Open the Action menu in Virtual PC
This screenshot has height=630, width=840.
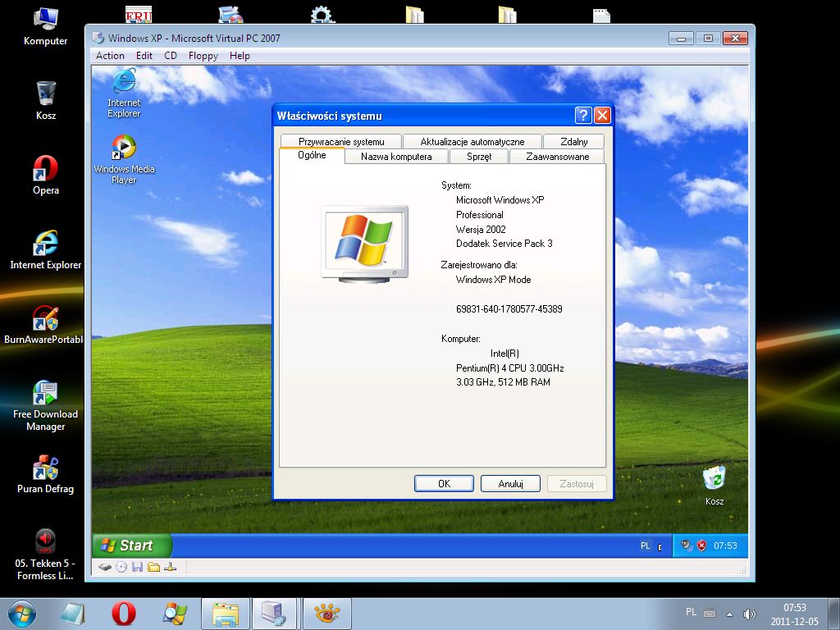(x=110, y=56)
